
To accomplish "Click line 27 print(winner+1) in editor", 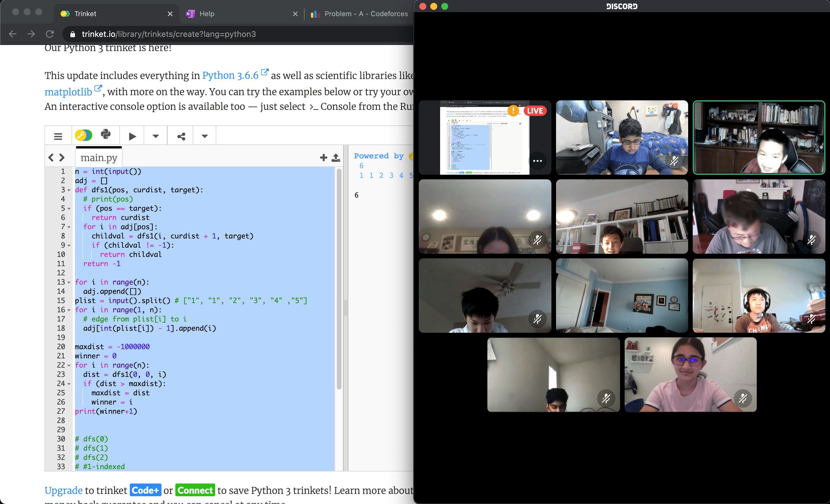I will (x=106, y=411).
